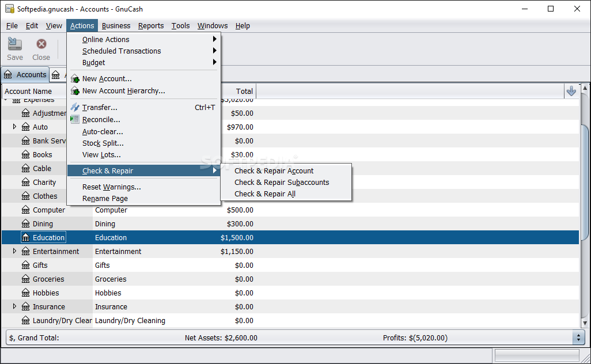This screenshot has height=364, width=591.
Task: Click the bank icon on Accounts tab
Action: (x=8, y=75)
